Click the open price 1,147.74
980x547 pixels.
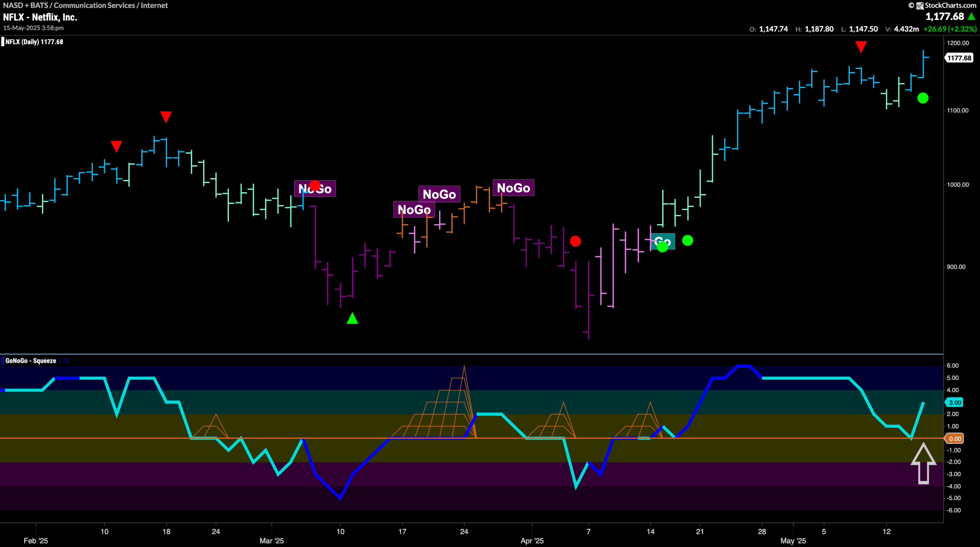773,29
